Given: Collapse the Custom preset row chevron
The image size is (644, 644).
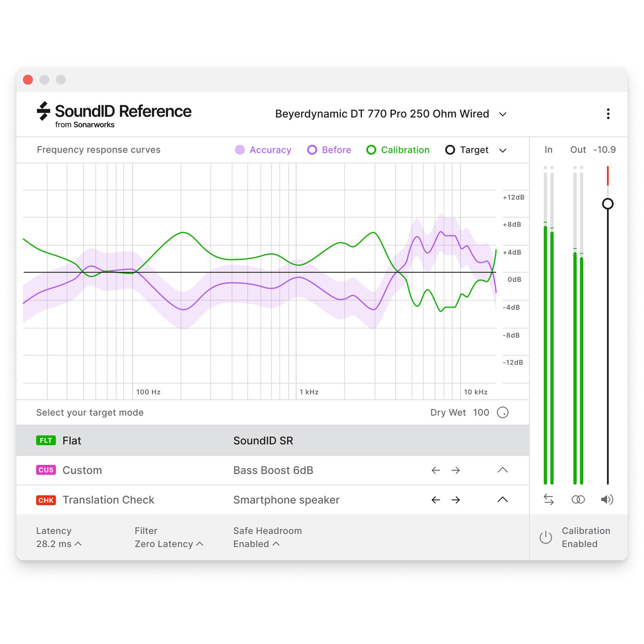Looking at the screenshot, I should (x=502, y=470).
